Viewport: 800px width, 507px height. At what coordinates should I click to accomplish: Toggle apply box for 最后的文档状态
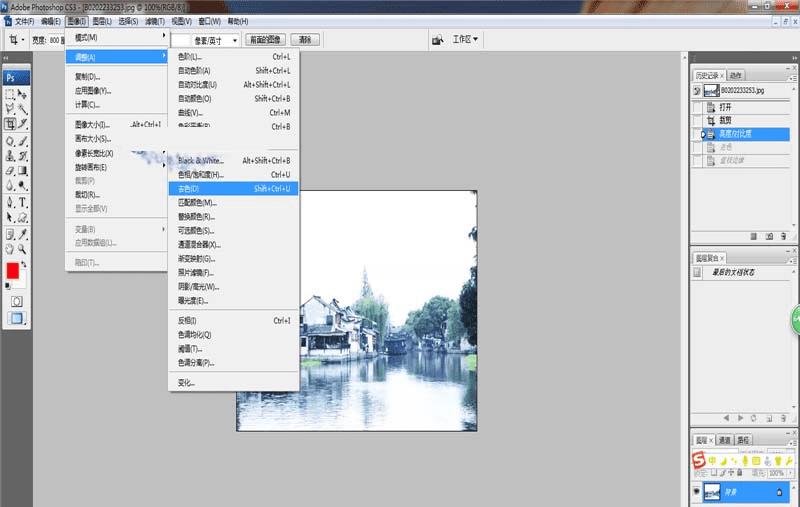pyautogui.click(x=697, y=272)
